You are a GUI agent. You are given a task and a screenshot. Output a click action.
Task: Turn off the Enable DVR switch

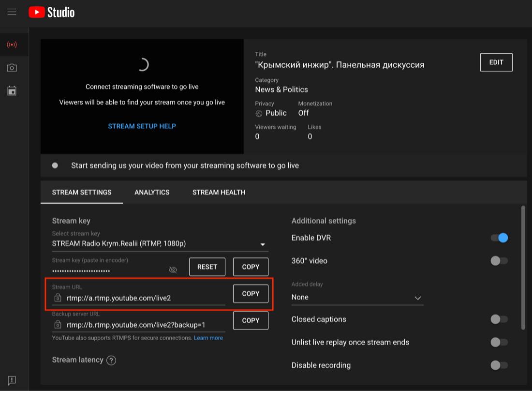[499, 238]
